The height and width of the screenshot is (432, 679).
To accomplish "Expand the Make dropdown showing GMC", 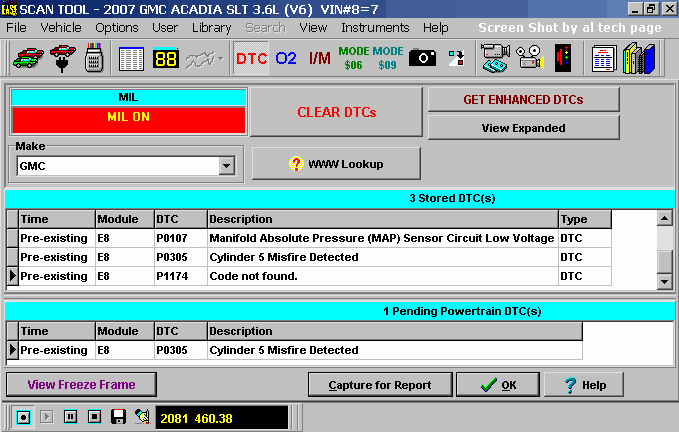I will pyautogui.click(x=226, y=166).
